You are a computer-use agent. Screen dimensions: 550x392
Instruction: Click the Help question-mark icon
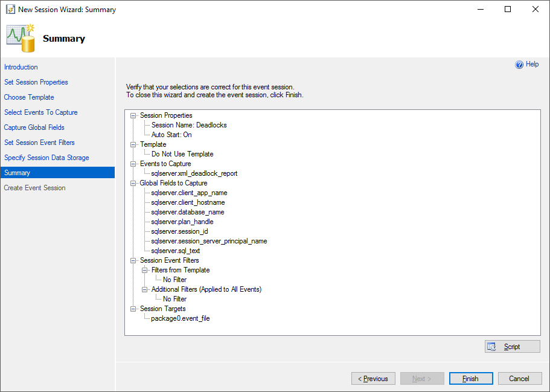coord(519,65)
